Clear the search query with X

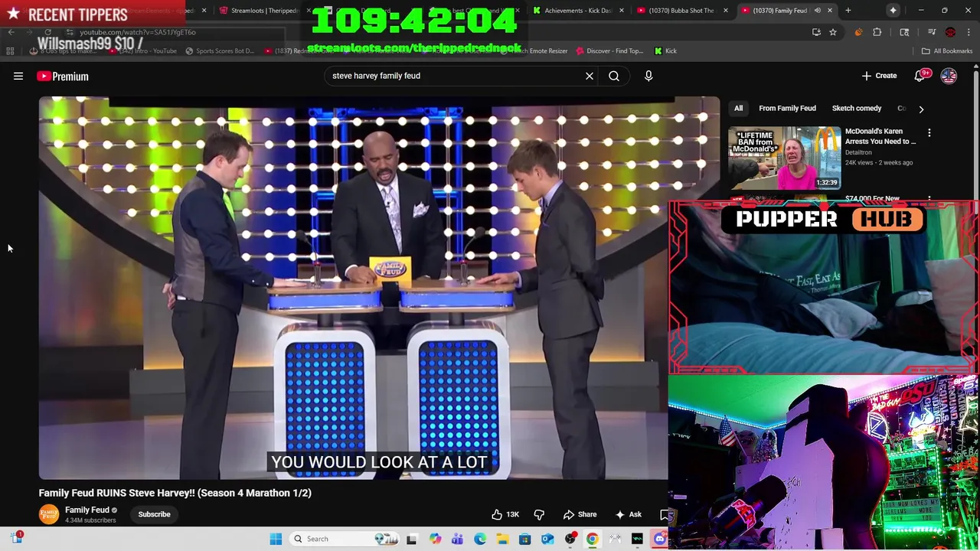[x=590, y=76]
